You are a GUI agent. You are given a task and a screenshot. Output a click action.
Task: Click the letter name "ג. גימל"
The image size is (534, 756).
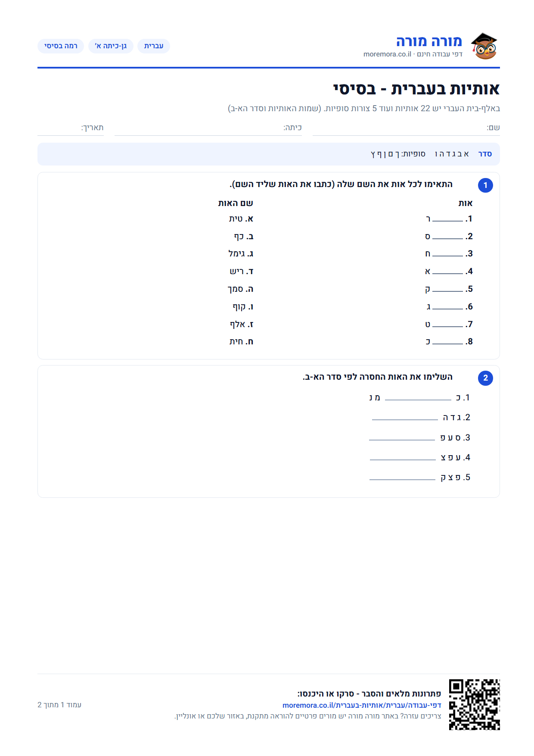pyautogui.click(x=241, y=254)
